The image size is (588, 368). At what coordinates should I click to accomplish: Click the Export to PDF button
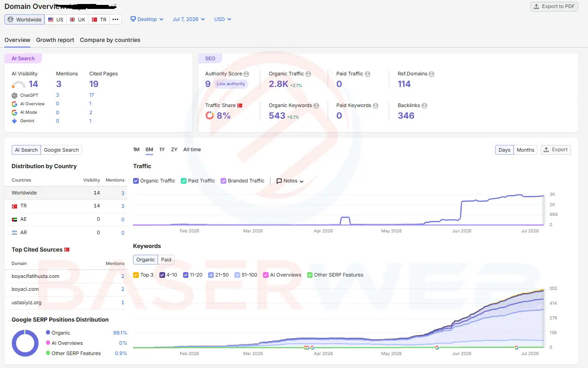[554, 7]
